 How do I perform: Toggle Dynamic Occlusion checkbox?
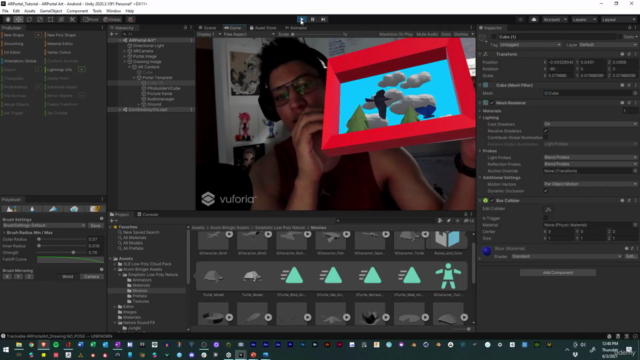(546, 191)
